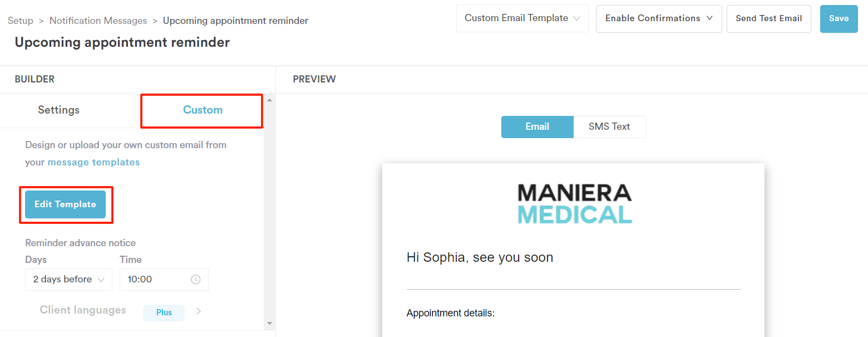Save the notification message

[839, 18]
